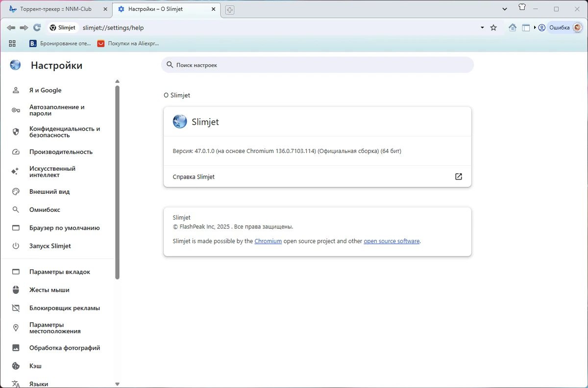Switch to the Торрент-трекер NNM-Club tab

(56, 9)
